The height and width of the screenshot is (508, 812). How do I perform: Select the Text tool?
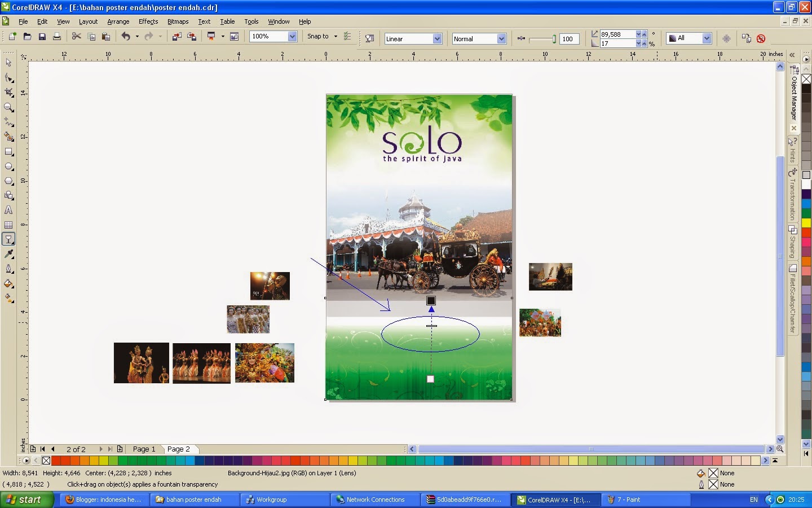8,210
